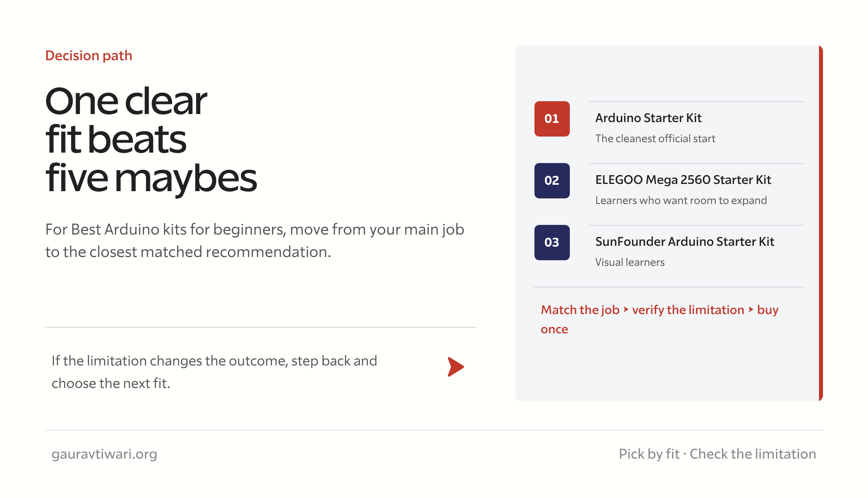Click the red vertical accent bar on card
Image resolution: width=868 pixels, height=498 pixels.
(821, 223)
